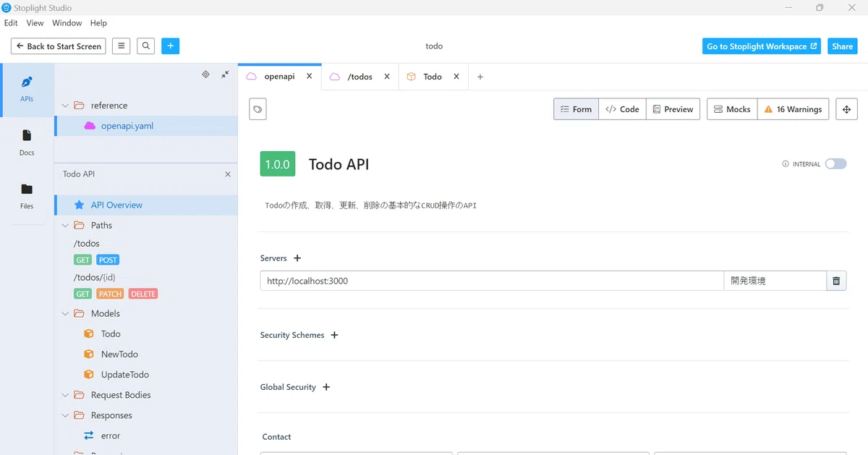The image size is (868, 455).
Task: Select the /todos path
Action: (x=87, y=244)
